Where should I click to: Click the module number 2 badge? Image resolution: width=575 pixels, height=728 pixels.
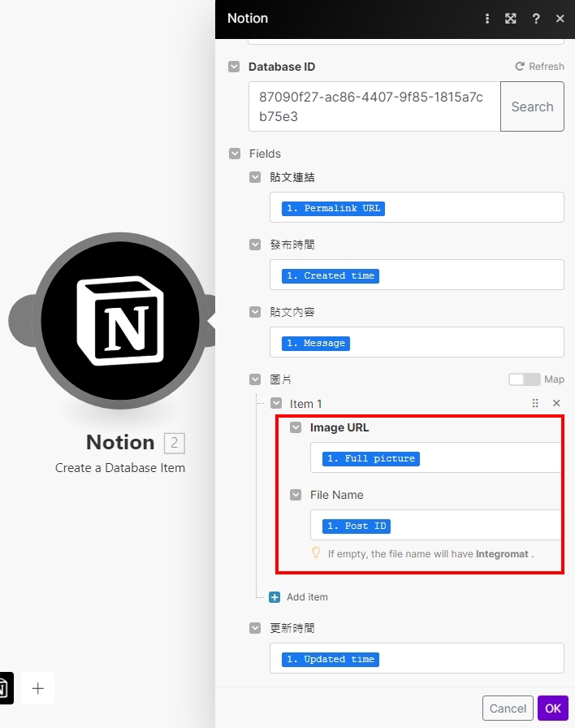pos(174,443)
